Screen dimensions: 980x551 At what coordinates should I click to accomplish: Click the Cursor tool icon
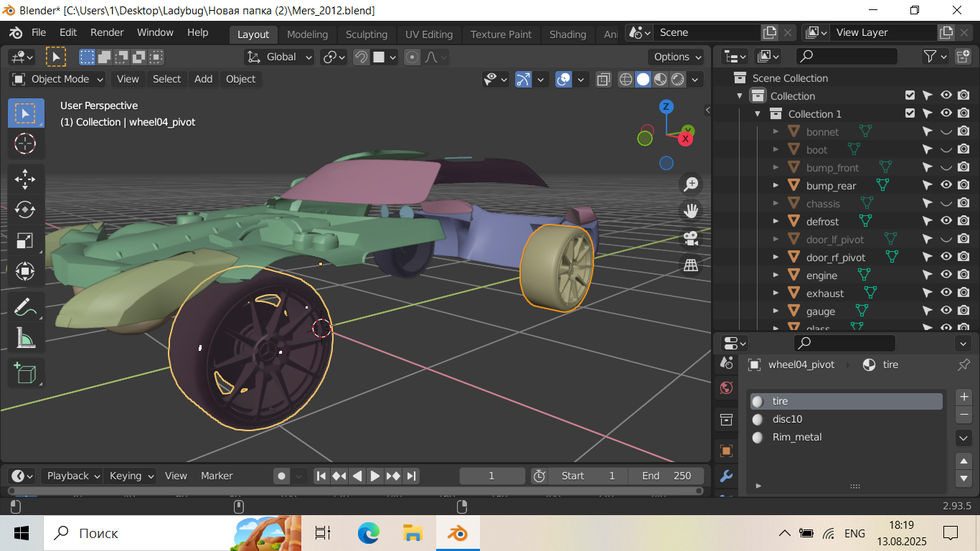25,143
